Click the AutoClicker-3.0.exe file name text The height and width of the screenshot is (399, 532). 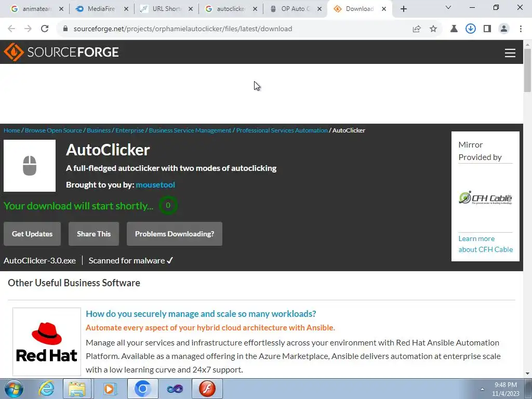39,261
